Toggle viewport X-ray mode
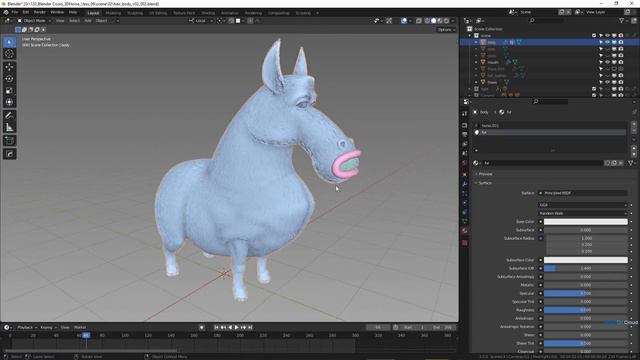The width and height of the screenshot is (640, 360). [419, 20]
